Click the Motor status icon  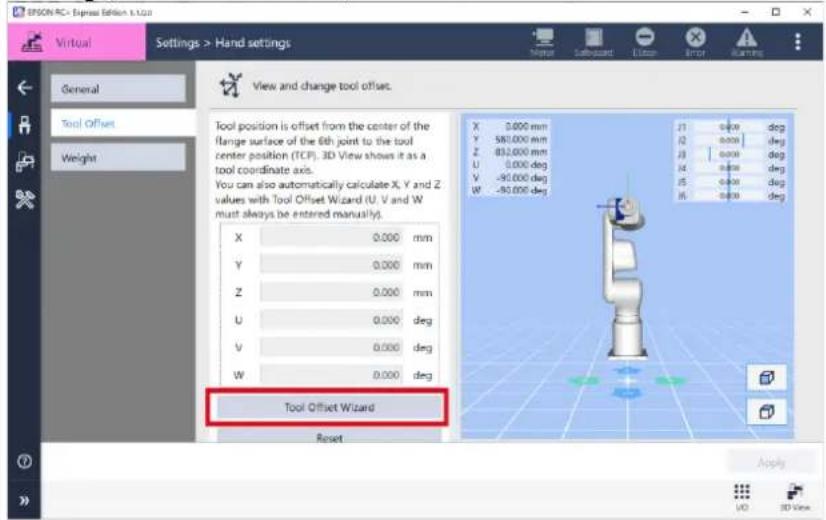(x=543, y=42)
